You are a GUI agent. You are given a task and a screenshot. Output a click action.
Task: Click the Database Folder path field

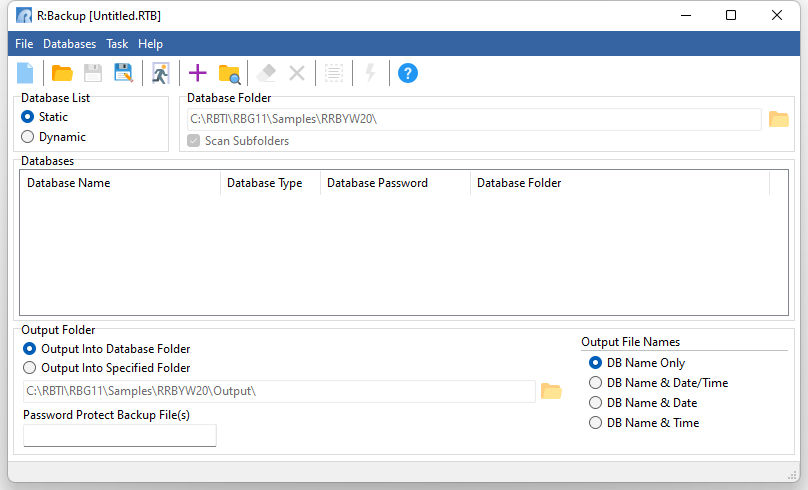(474, 119)
